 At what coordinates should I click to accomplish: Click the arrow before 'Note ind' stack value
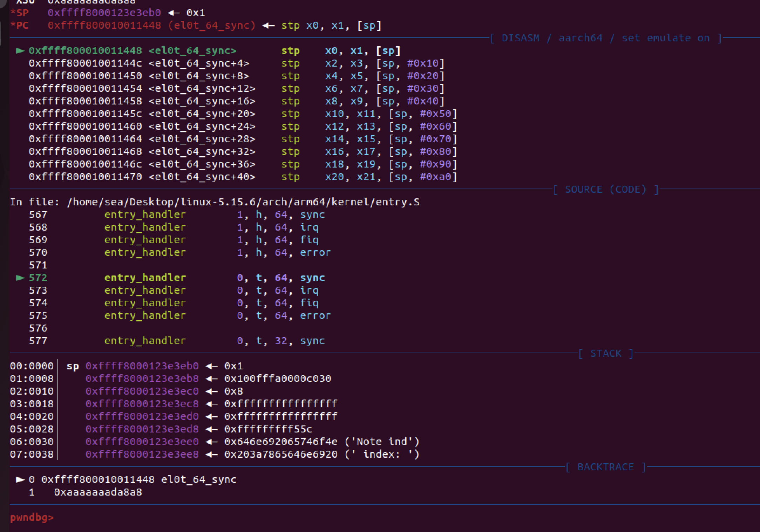coord(211,442)
